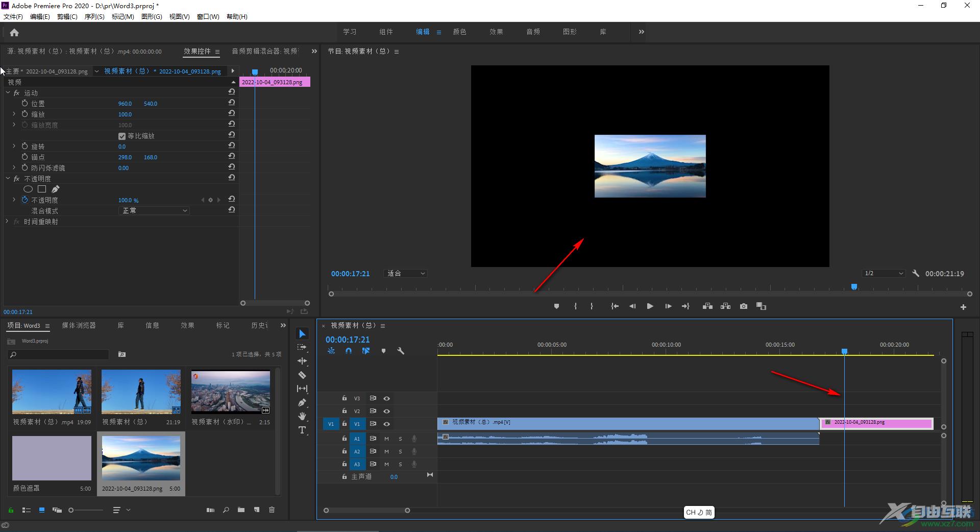Go to In point
The image size is (980, 532).
tap(615, 306)
